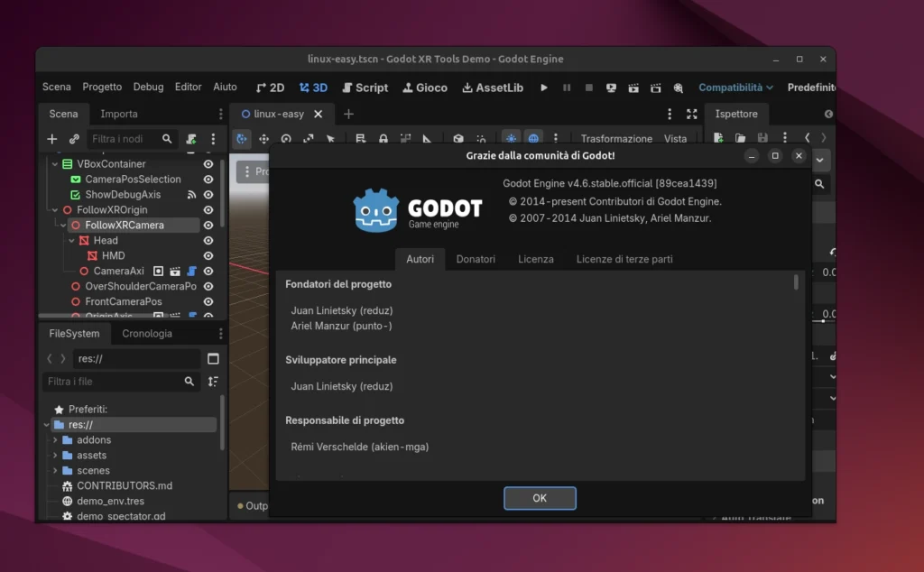Add a new child node with plus icon

click(51, 139)
